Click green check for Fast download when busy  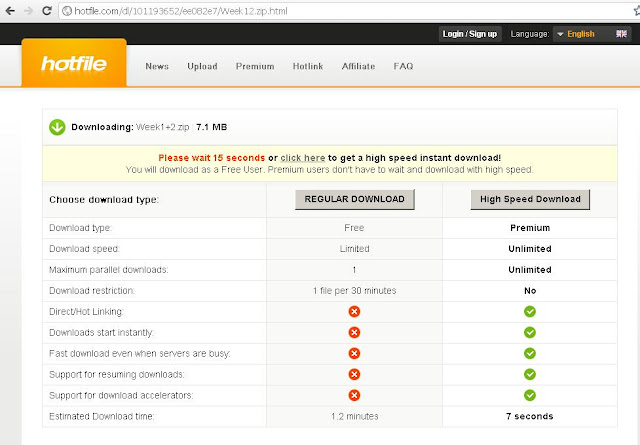pyautogui.click(x=530, y=353)
